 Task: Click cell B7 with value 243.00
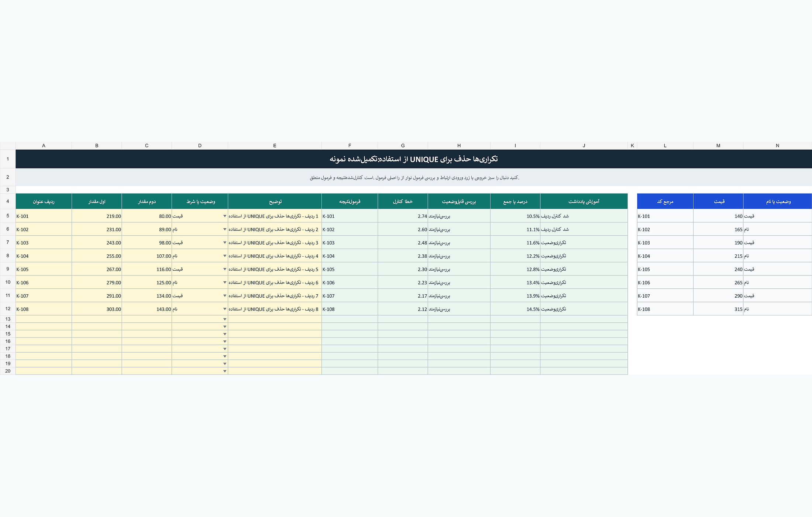(97, 243)
